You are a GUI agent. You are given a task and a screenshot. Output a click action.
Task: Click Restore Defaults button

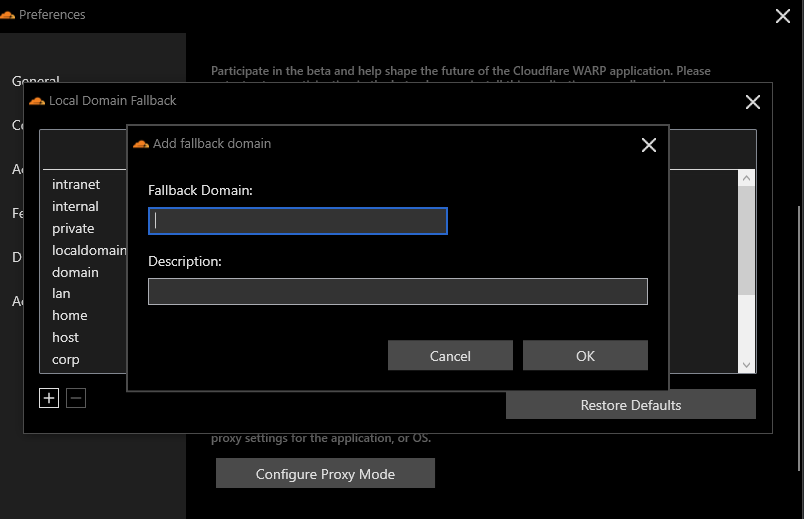coord(631,405)
